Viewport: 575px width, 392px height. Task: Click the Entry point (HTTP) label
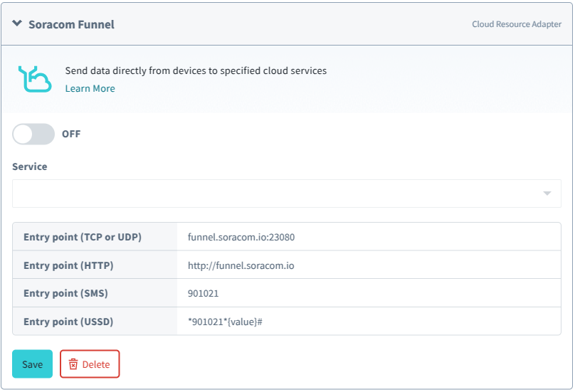click(68, 265)
